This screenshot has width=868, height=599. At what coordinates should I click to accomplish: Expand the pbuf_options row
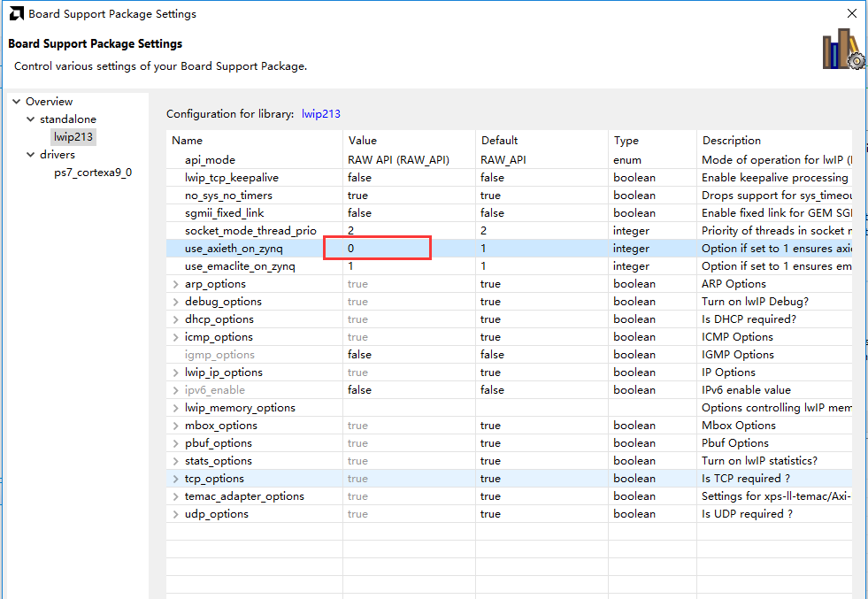[175, 443]
